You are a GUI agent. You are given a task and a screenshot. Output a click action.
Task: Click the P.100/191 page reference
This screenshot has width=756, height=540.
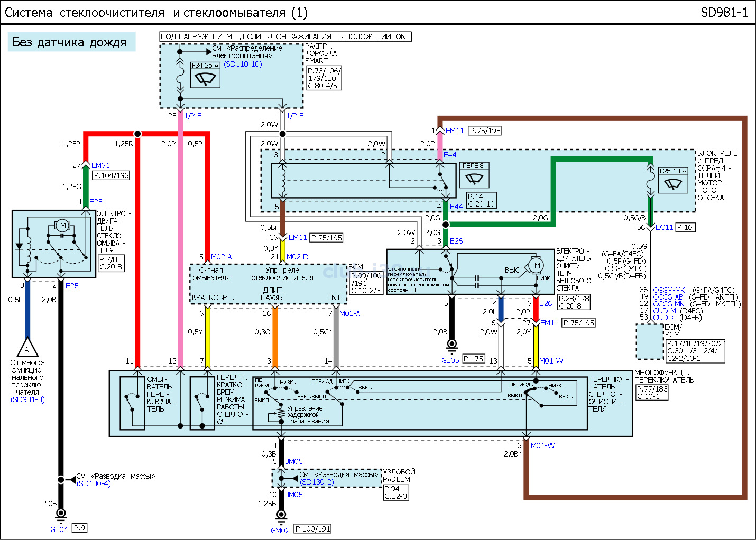click(312, 529)
